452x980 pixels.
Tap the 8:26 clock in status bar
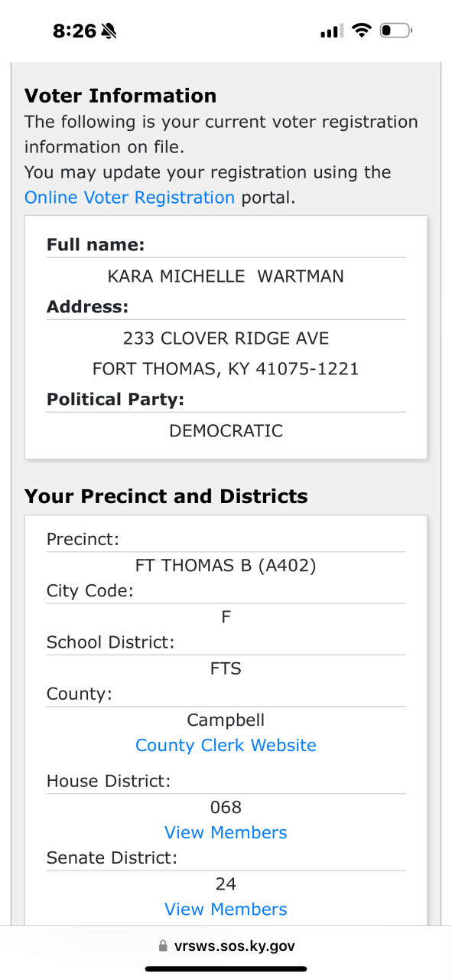[x=74, y=31]
